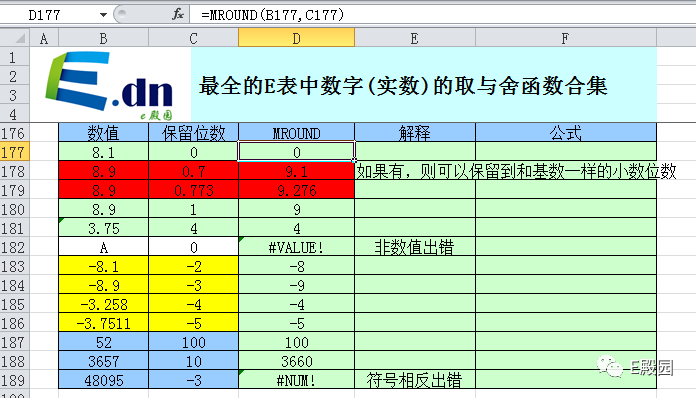Click header cell 公式
This screenshot has width=696, height=398.
(566, 133)
